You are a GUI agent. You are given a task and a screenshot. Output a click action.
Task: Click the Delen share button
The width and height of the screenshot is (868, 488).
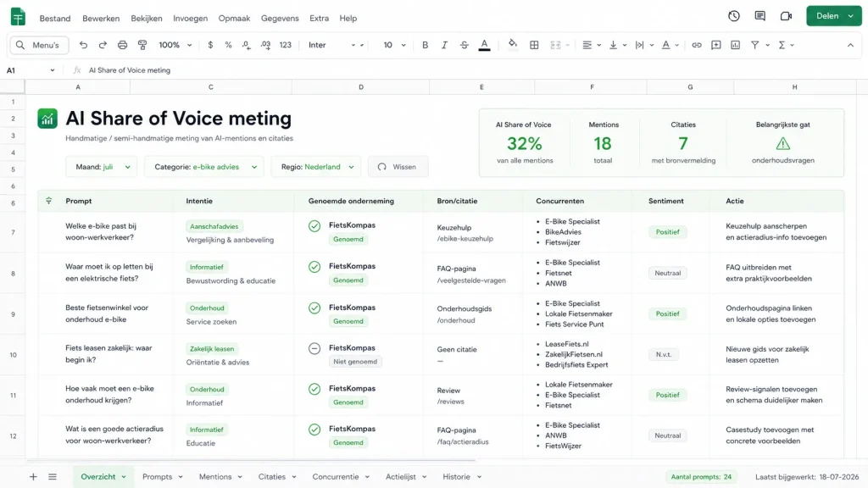click(827, 16)
